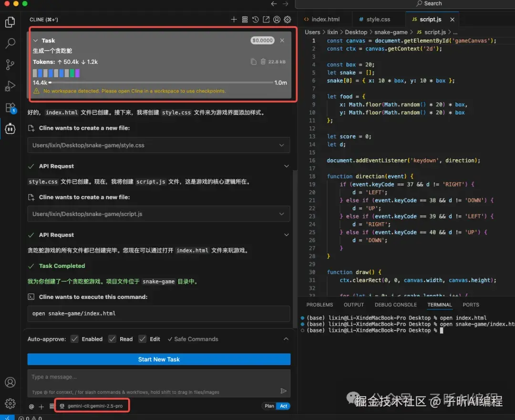Viewport: 515px width, 420px height.
Task: Collapse the Auto-approve settings panel
Action: 286,339
